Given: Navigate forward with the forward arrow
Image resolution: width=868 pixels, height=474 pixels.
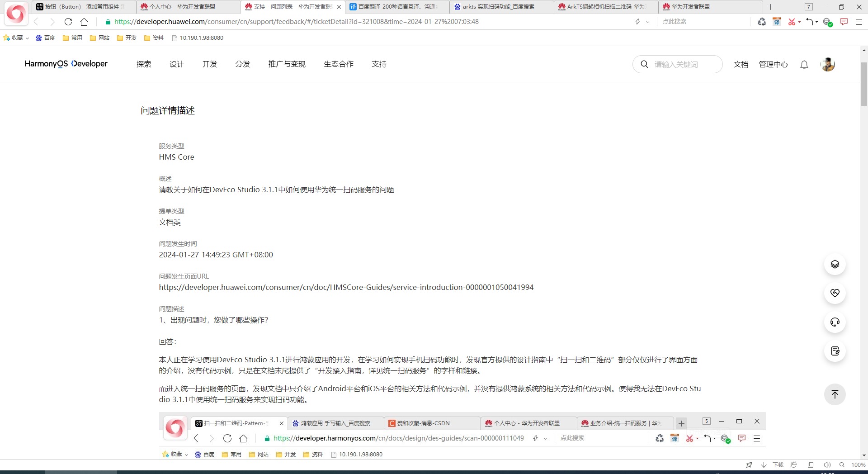Looking at the screenshot, I should (52, 22).
